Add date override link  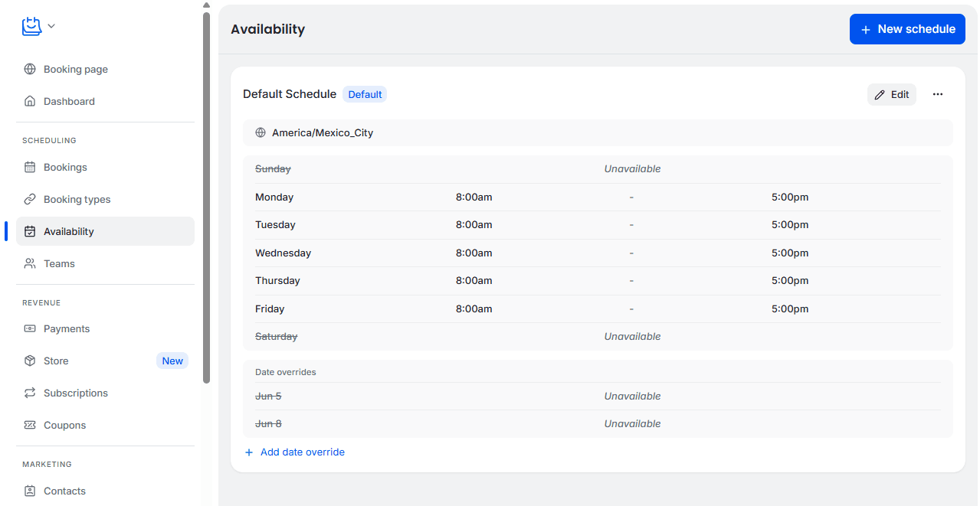pyautogui.click(x=294, y=452)
